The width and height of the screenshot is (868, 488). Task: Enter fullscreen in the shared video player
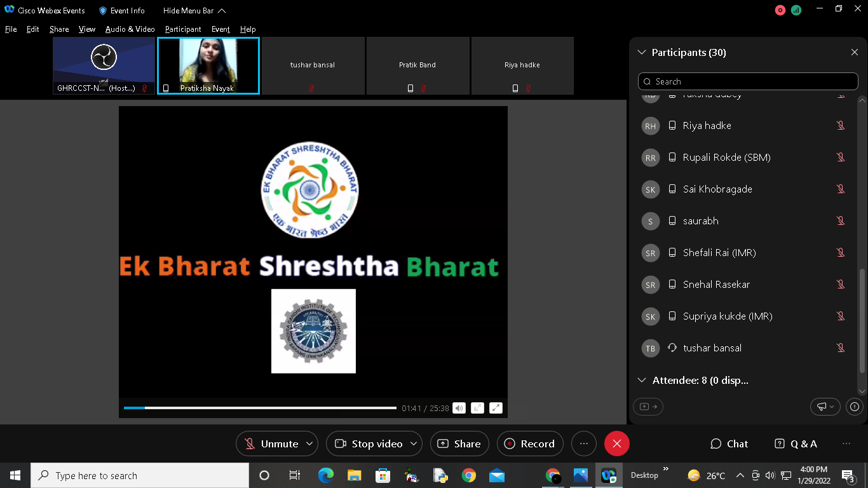pyautogui.click(x=496, y=408)
